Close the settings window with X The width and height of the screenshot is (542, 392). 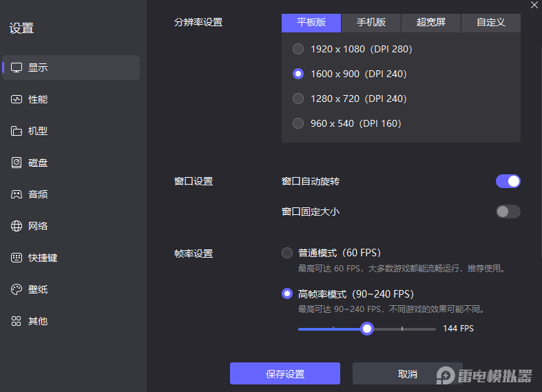pos(534,5)
